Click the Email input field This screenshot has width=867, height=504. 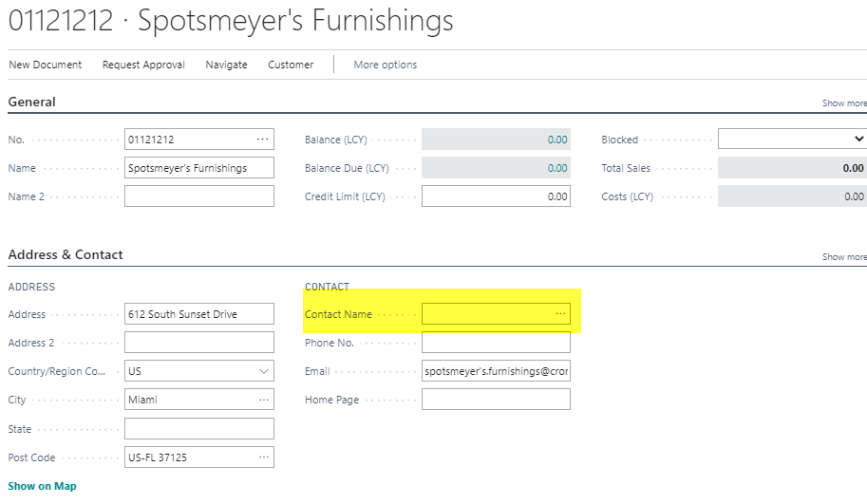(x=496, y=371)
